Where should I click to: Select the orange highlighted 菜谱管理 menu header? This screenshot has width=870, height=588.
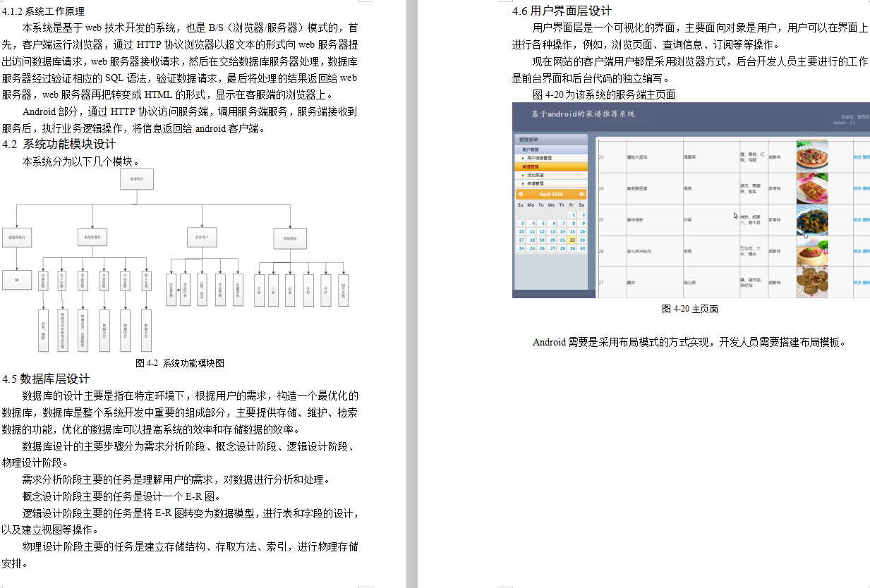[x=551, y=167]
